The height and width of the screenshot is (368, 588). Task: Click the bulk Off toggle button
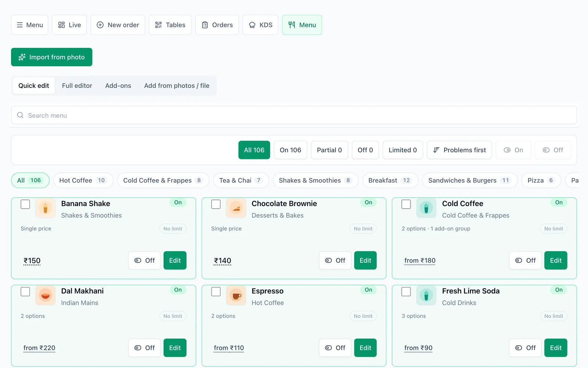point(553,150)
